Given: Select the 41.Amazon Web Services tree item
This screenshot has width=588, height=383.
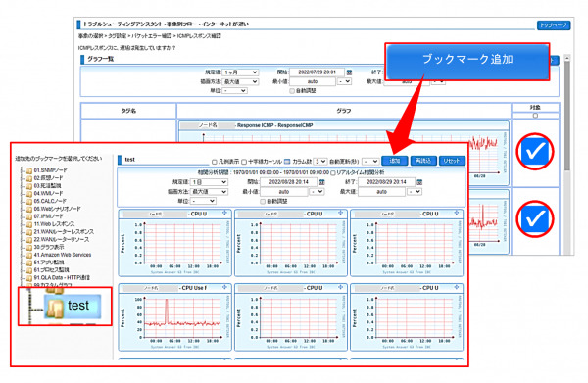Looking at the screenshot, I should 63,255.
